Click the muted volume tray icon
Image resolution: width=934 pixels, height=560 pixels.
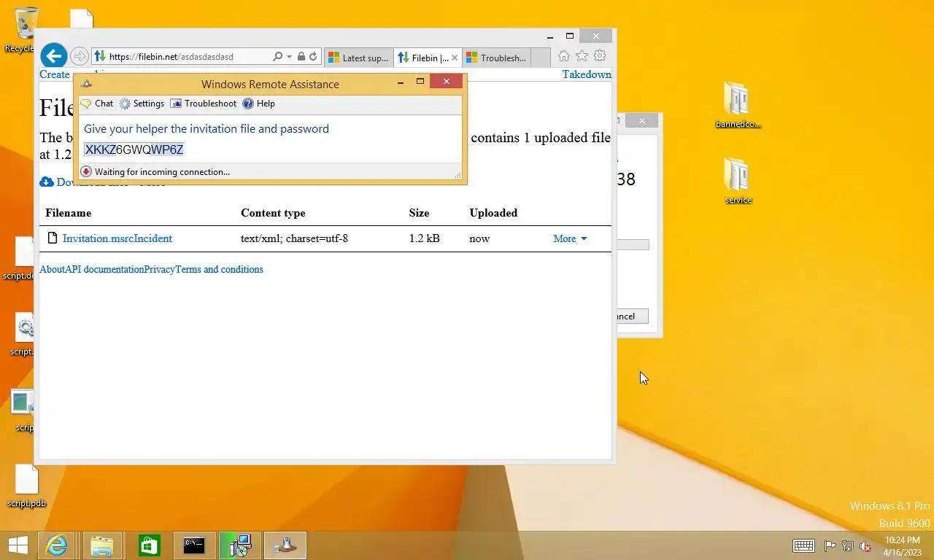click(x=865, y=545)
